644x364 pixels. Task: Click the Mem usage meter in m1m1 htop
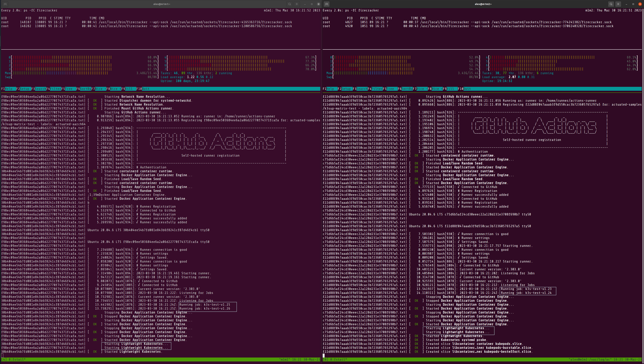(x=82, y=73)
